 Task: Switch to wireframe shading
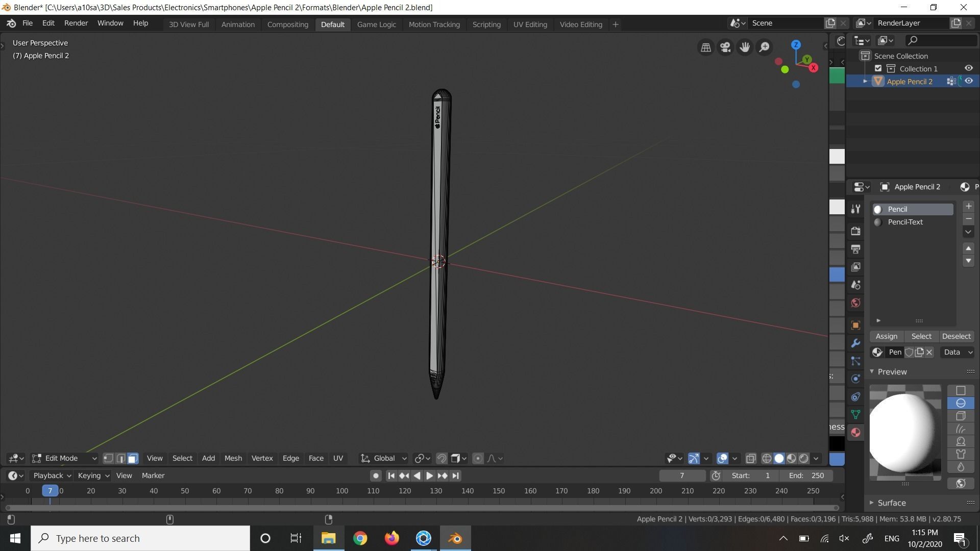767,458
